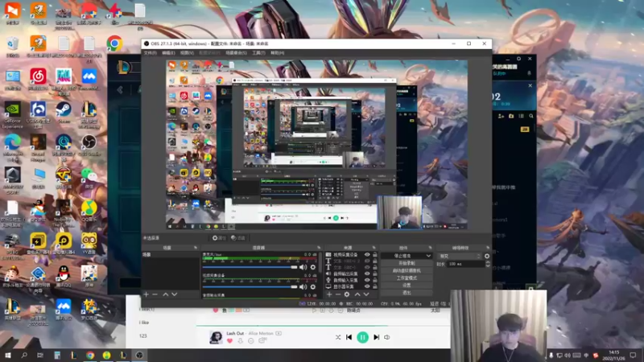Toggle visibility eye of the video capture device source
The height and width of the screenshot is (362, 644).
(367, 255)
